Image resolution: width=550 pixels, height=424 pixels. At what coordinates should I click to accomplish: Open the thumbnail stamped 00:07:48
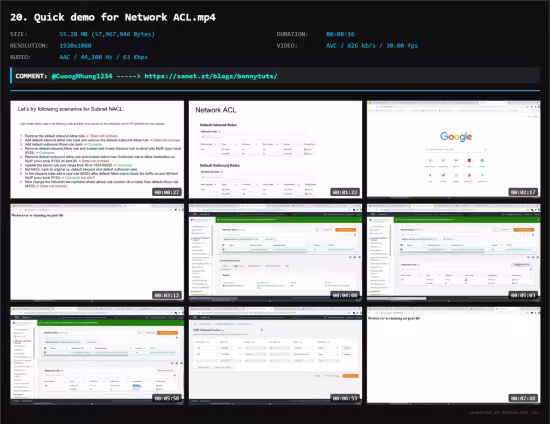click(454, 356)
